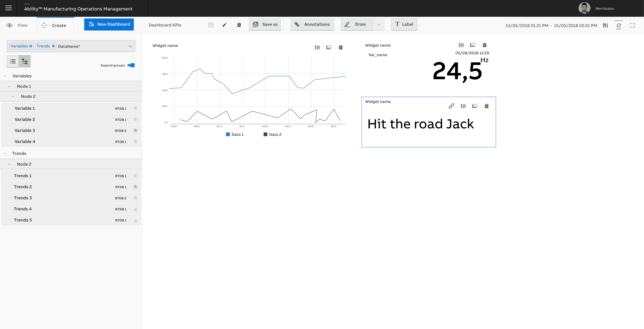Enter fullscreen mode icon

click(x=632, y=25)
